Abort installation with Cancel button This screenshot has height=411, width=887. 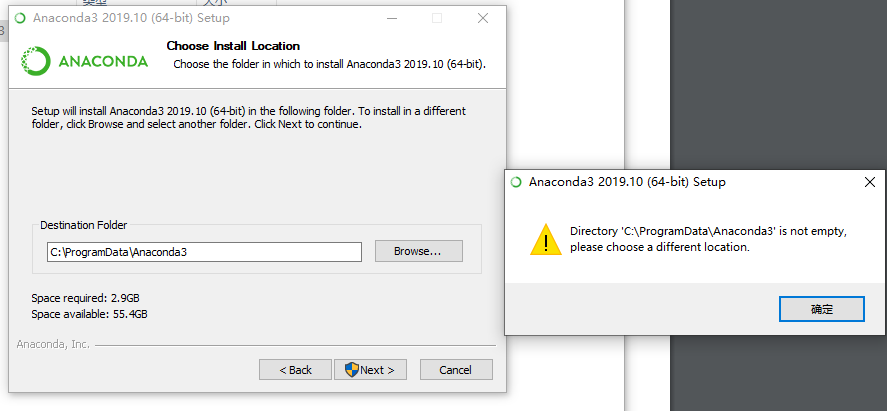coord(456,370)
